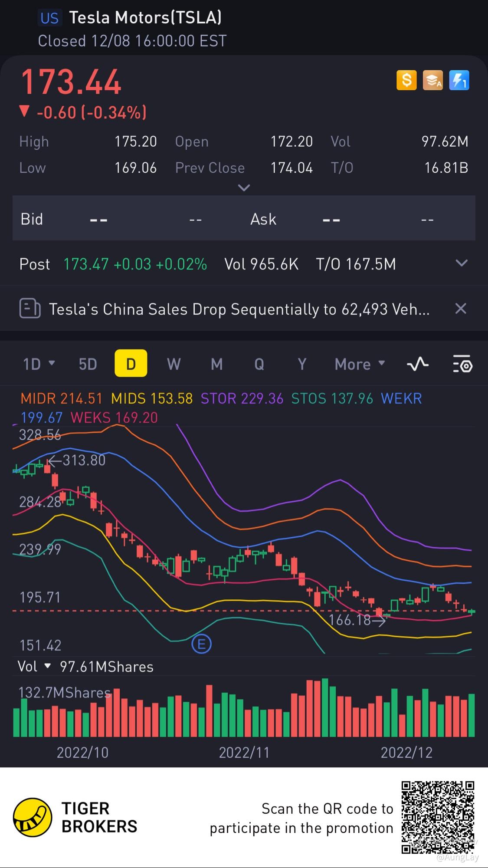Open the news document icon
Viewport: 488px width, 868px height.
30,309
